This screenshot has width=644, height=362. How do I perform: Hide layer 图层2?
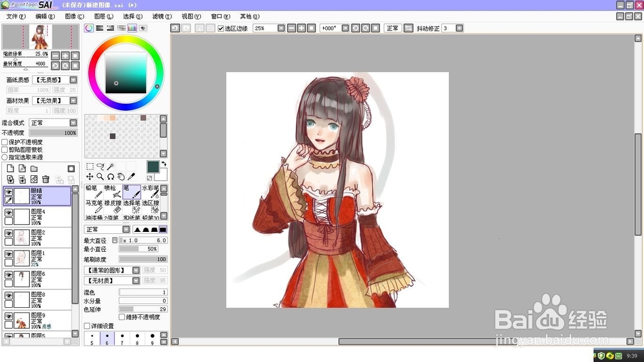pos(8,233)
